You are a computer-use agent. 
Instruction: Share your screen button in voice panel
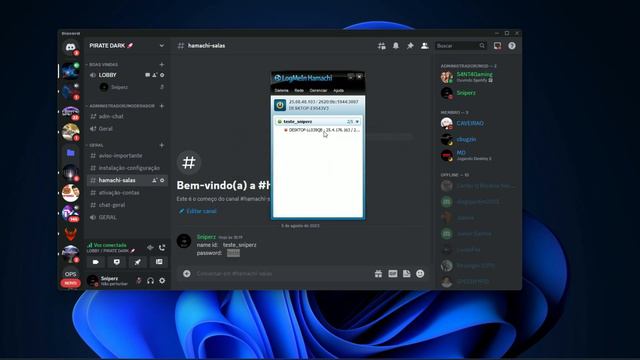(117, 262)
